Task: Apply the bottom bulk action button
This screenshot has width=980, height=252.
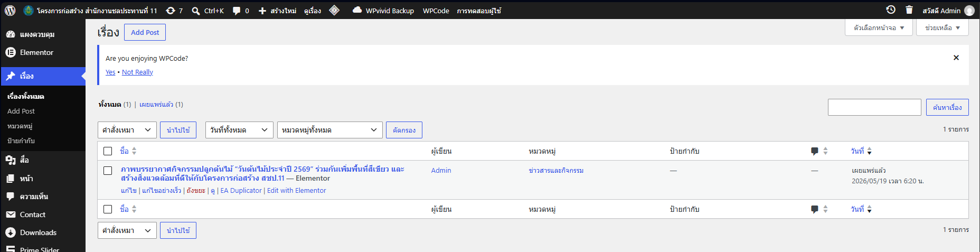Action: (x=178, y=230)
